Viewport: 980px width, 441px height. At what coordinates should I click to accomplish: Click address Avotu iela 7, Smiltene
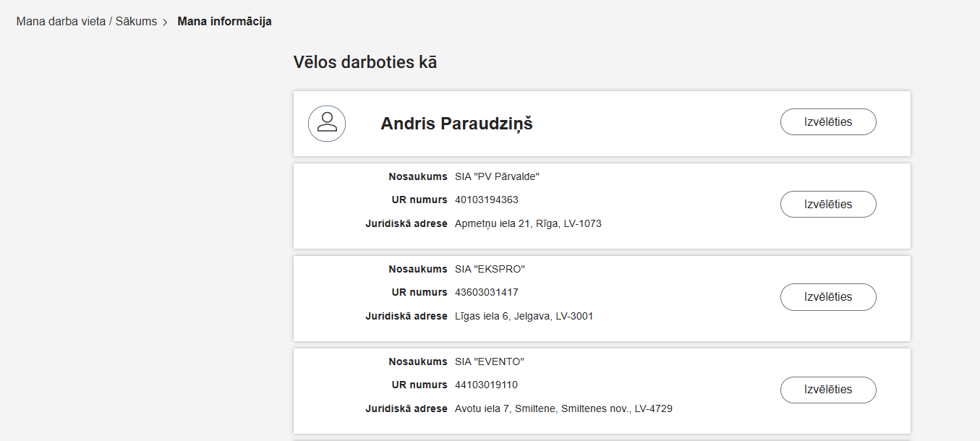563,408
